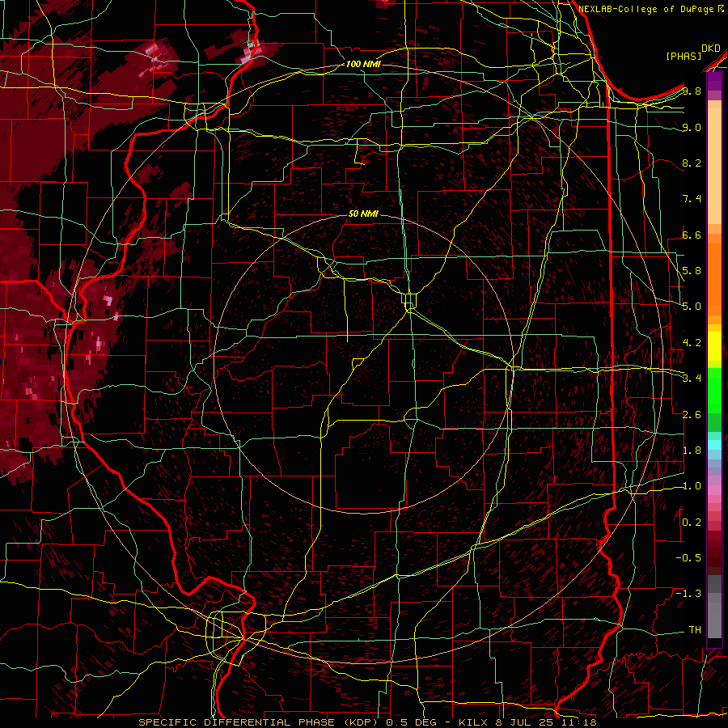Pick the bright yellow color bar segment
The width and height of the screenshot is (728, 728).
(714, 346)
